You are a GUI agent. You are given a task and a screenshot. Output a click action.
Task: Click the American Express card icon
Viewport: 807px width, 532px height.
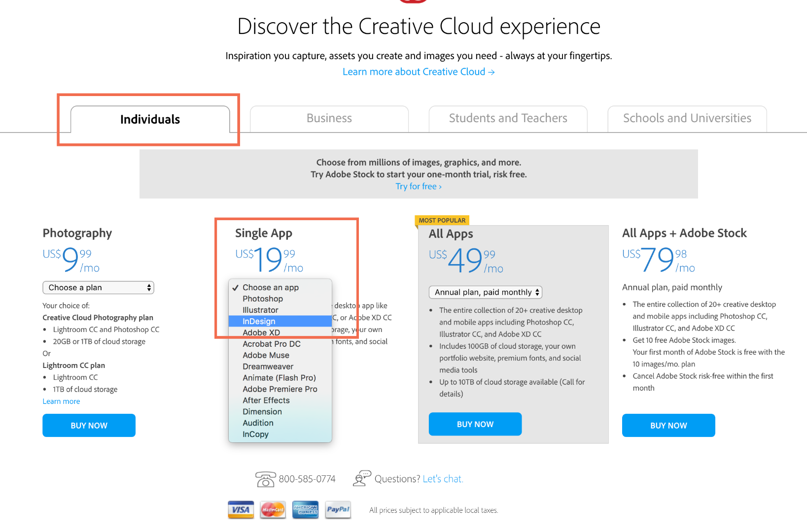(305, 510)
